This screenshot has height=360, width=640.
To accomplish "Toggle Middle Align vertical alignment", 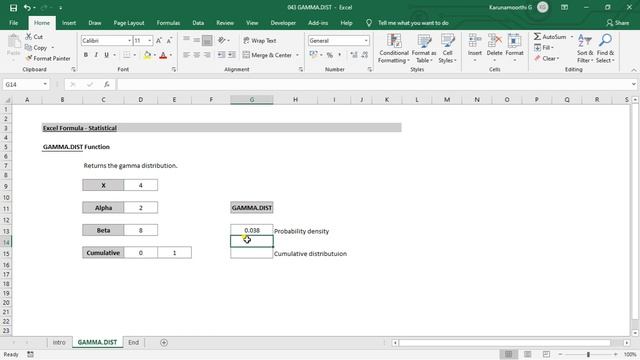I will coord(197,40).
